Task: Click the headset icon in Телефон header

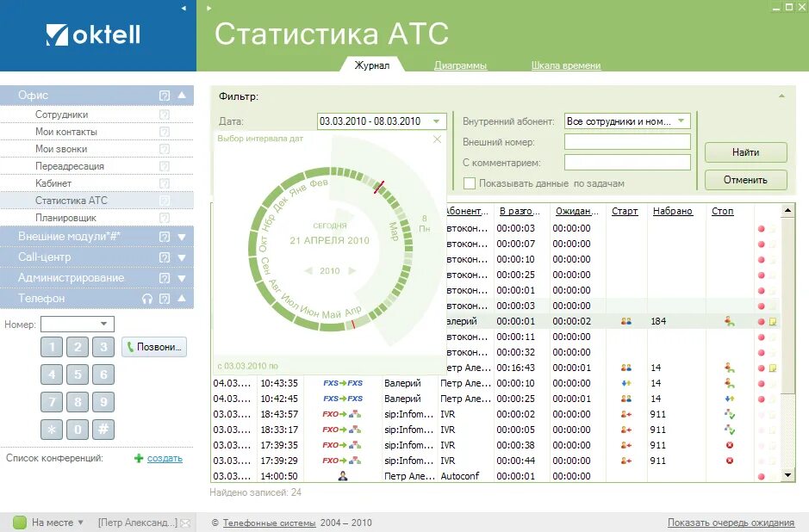Action: click(147, 299)
